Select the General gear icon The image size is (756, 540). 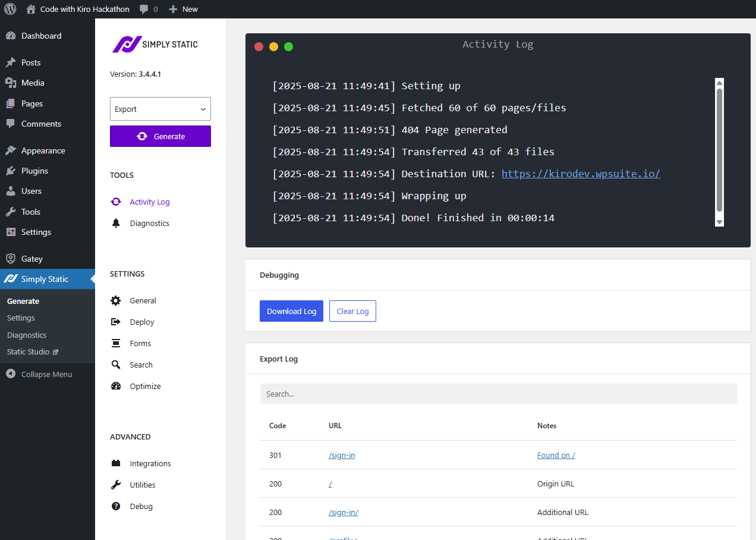point(116,300)
